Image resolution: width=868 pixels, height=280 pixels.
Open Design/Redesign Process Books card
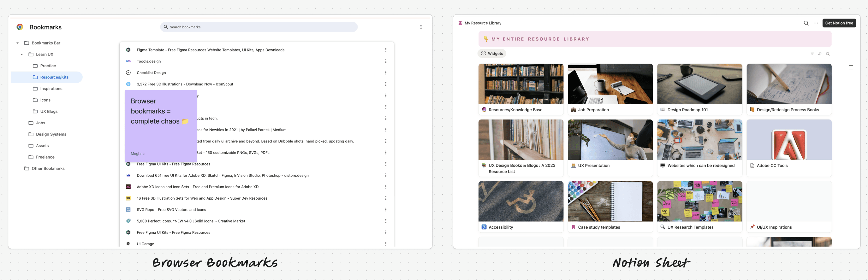tap(789, 90)
